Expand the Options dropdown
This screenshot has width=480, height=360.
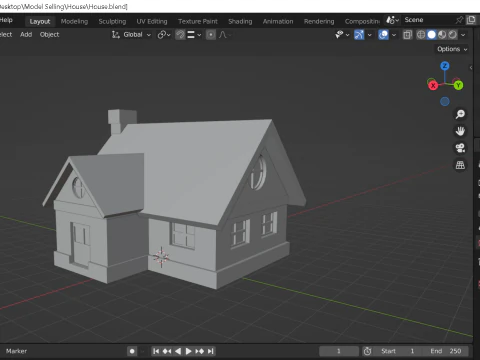(x=452, y=49)
